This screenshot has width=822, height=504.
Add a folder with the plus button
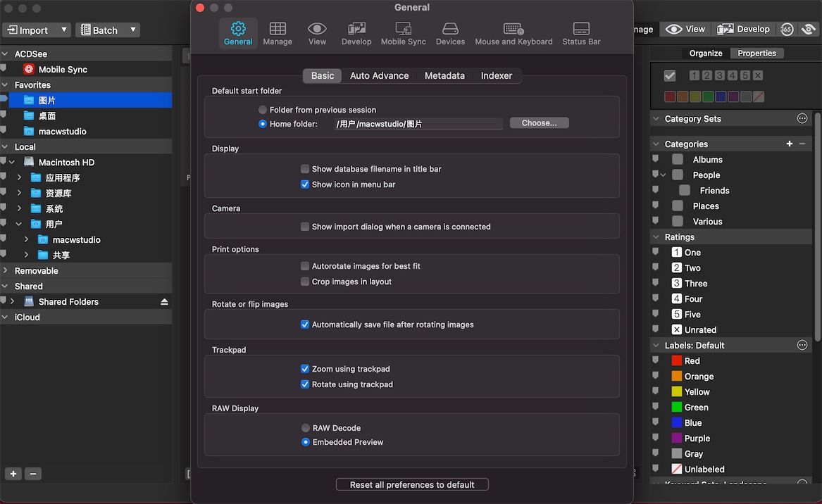point(13,474)
